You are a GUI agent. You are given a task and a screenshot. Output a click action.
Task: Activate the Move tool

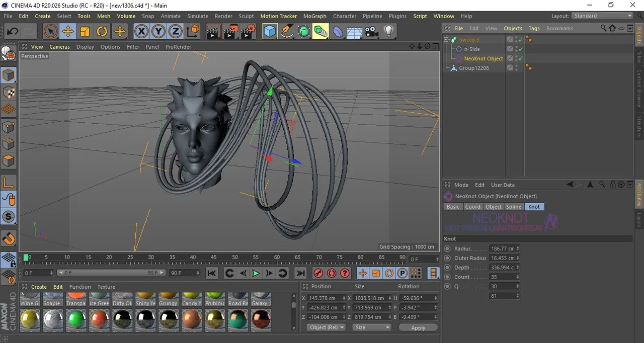(67, 32)
